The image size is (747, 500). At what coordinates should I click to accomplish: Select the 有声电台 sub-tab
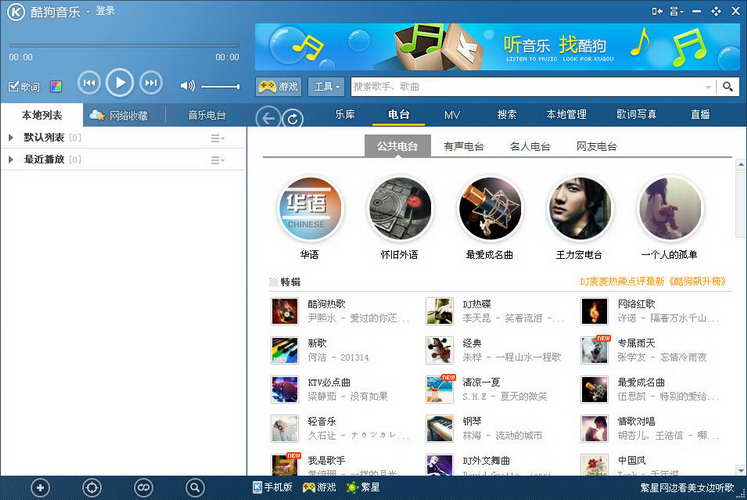tap(464, 146)
